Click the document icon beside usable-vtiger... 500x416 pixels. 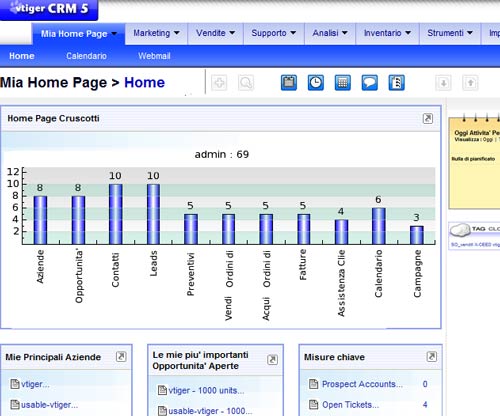point(15,405)
